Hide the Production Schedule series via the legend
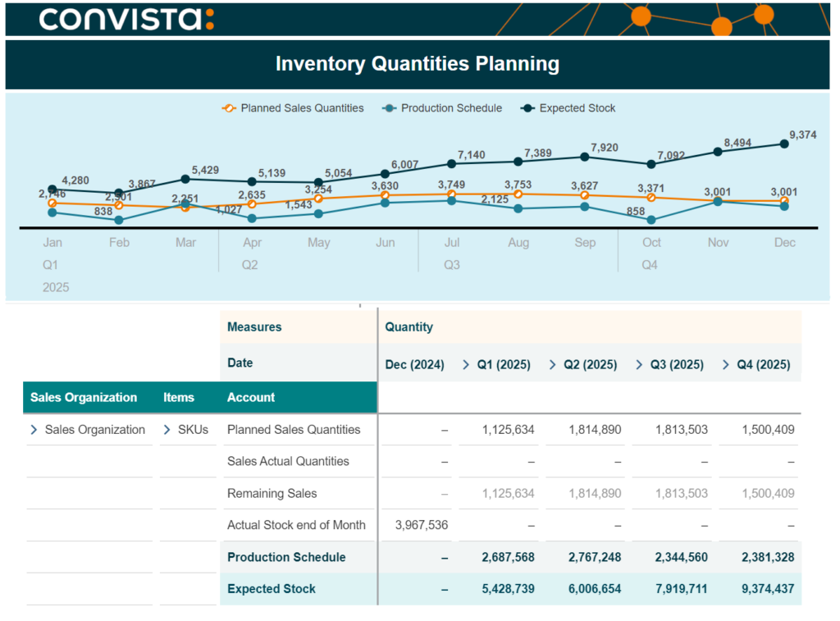Image resolution: width=840 pixels, height=621 pixels. [442, 108]
